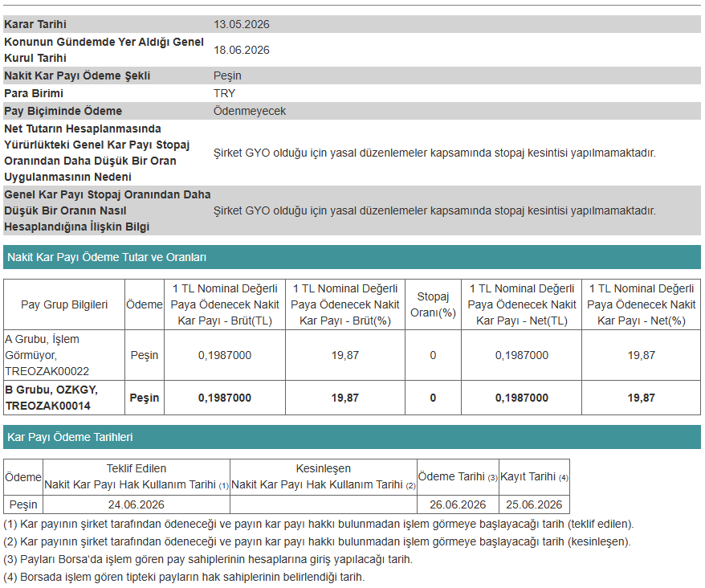Click A Grubu withholding rate 0 cell
Image resolution: width=705 pixels, height=588 pixels.
[x=433, y=355]
